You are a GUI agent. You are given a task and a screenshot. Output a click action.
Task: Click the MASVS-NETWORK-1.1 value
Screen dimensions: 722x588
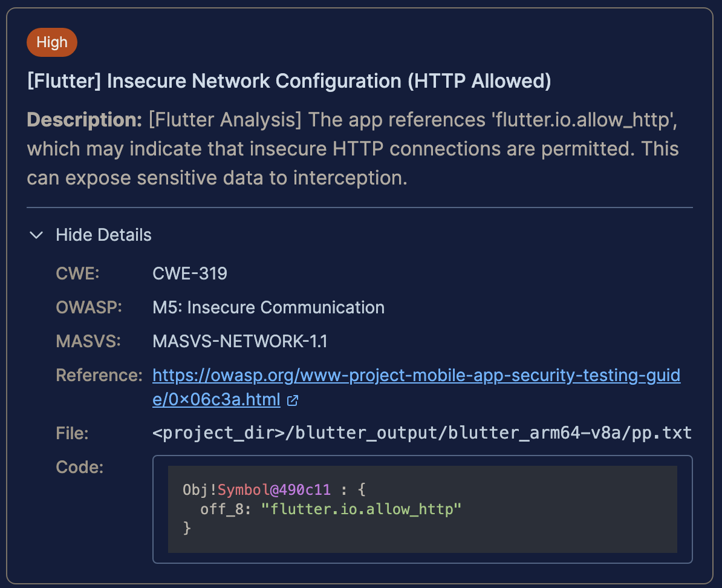(240, 341)
